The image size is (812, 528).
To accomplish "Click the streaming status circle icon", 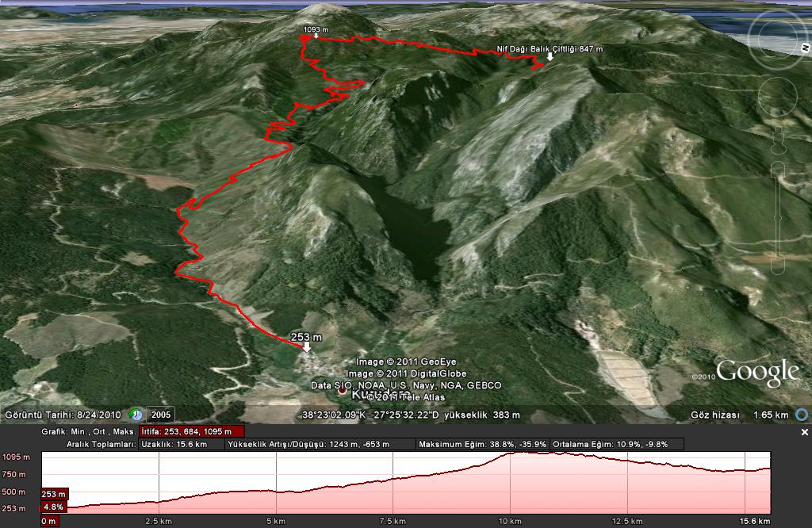I will point(802,415).
